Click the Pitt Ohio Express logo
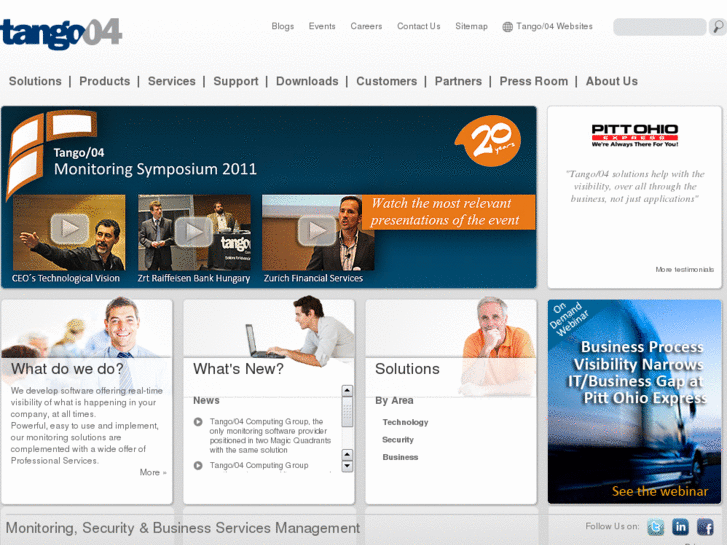Image resolution: width=727 pixels, height=545 pixels. (x=635, y=135)
